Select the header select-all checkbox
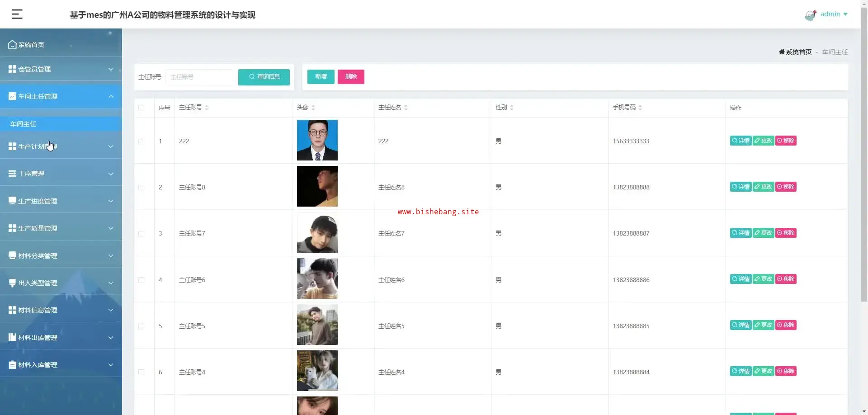Screen dimensions: 868x415 click(142, 108)
